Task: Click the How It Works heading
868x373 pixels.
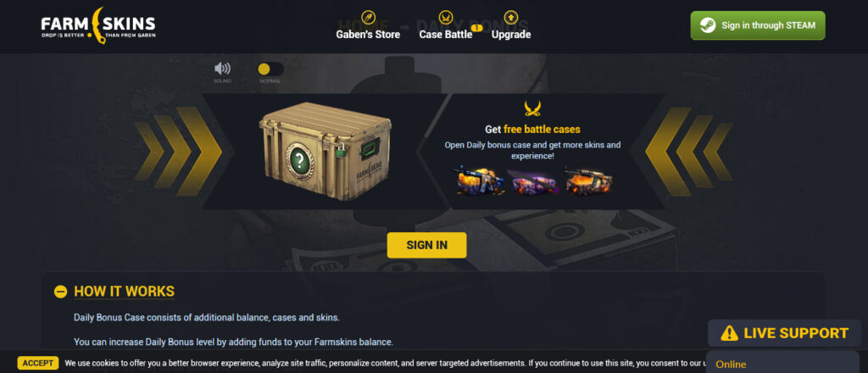Action: pyautogui.click(x=124, y=292)
